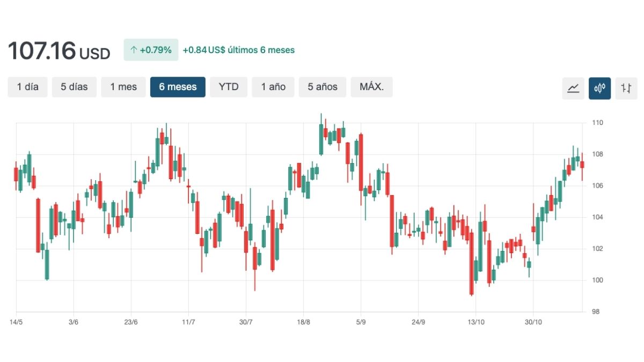Viewport: 644px width, 362px height.
Task: Select the candlestick chart icon
Action: (x=599, y=88)
